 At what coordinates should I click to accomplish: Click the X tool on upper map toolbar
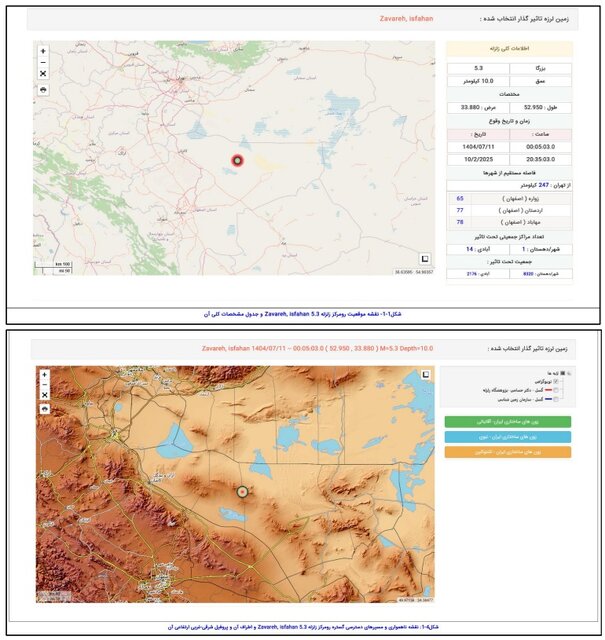43,74
